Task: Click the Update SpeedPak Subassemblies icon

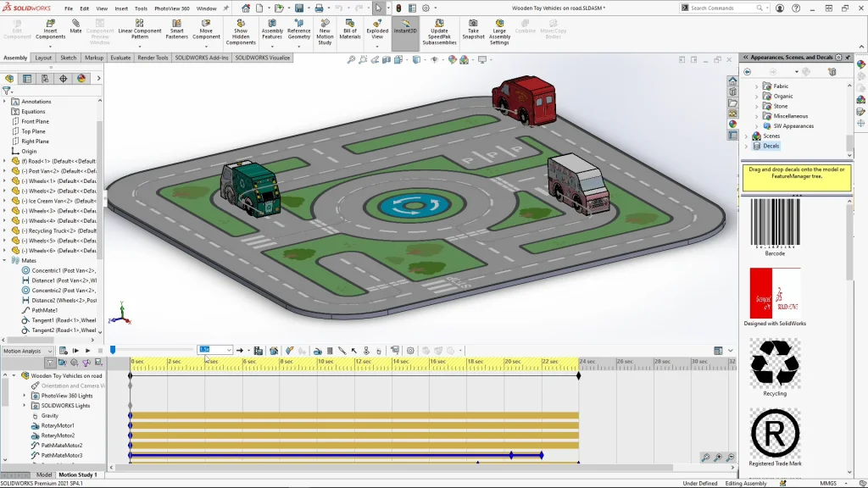Action: click(439, 25)
